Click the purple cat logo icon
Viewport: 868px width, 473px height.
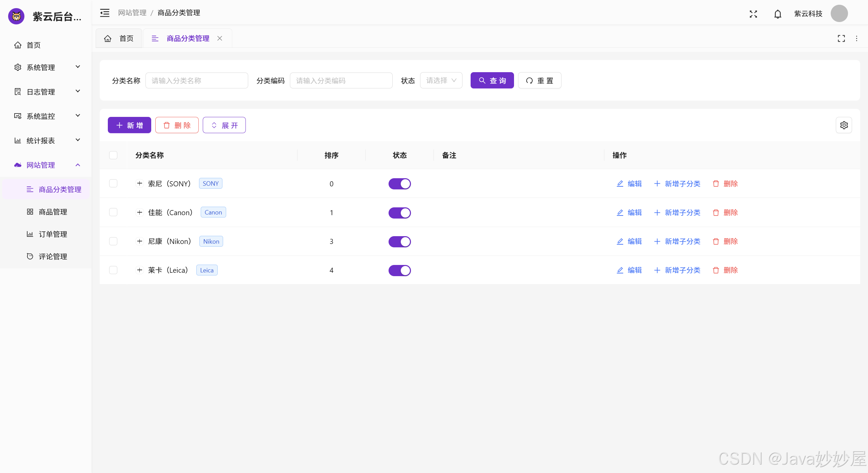(16, 16)
